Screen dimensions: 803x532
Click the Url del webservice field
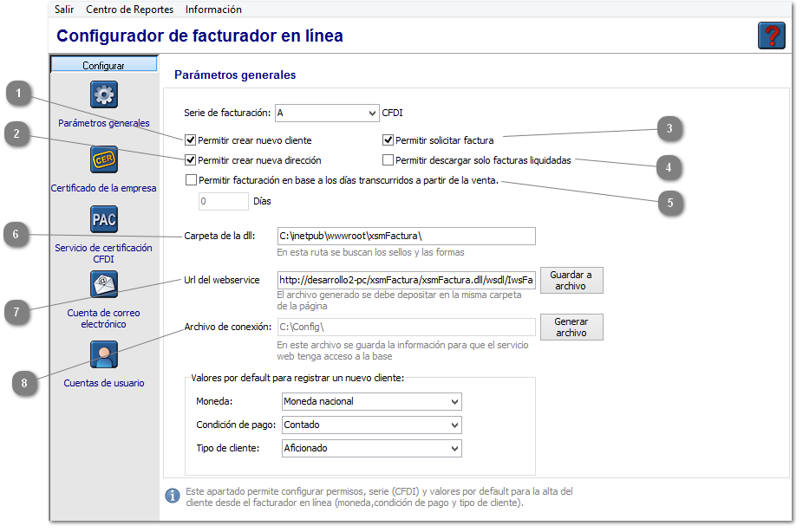(406, 281)
